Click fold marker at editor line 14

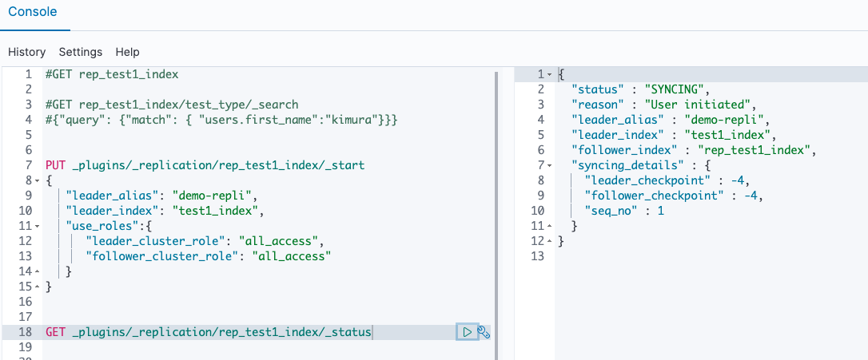click(x=37, y=271)
